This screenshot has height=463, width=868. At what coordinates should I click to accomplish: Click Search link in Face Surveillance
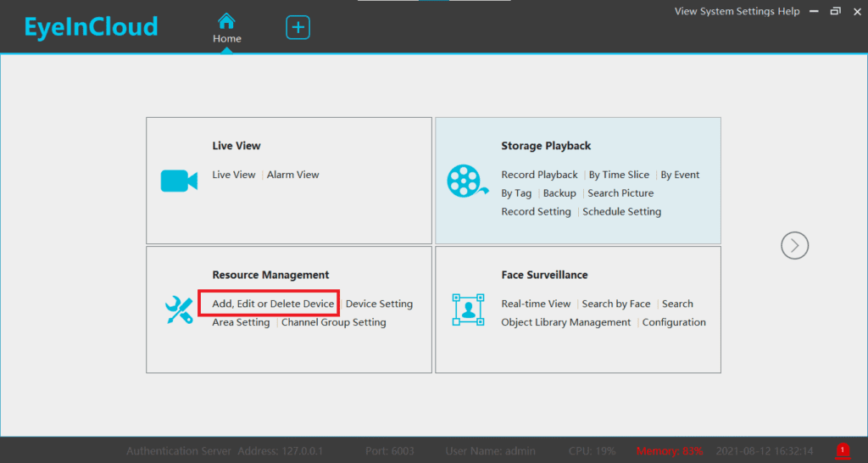pyautogui.click(x=677, y=304)
